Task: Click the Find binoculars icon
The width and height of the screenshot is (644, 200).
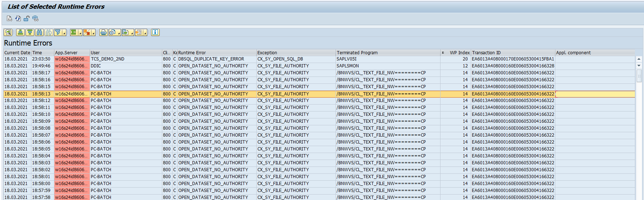Action: (x=39, y=32)
